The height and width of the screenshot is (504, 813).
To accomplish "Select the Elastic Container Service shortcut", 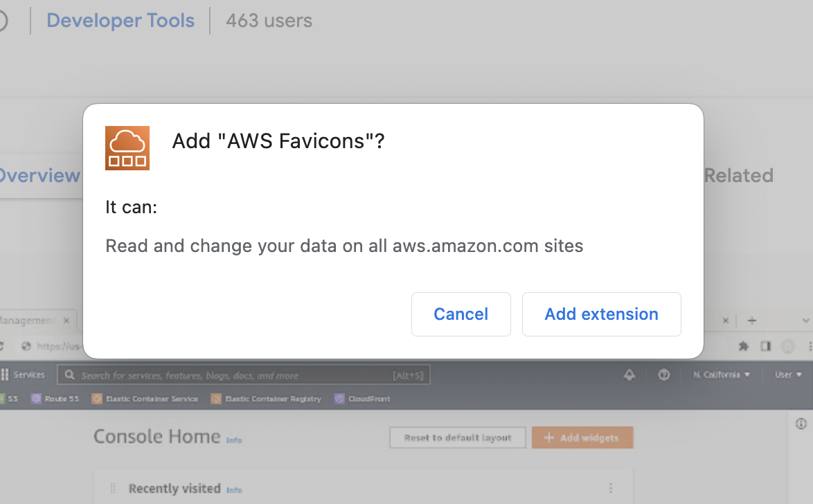I will 145,398.
